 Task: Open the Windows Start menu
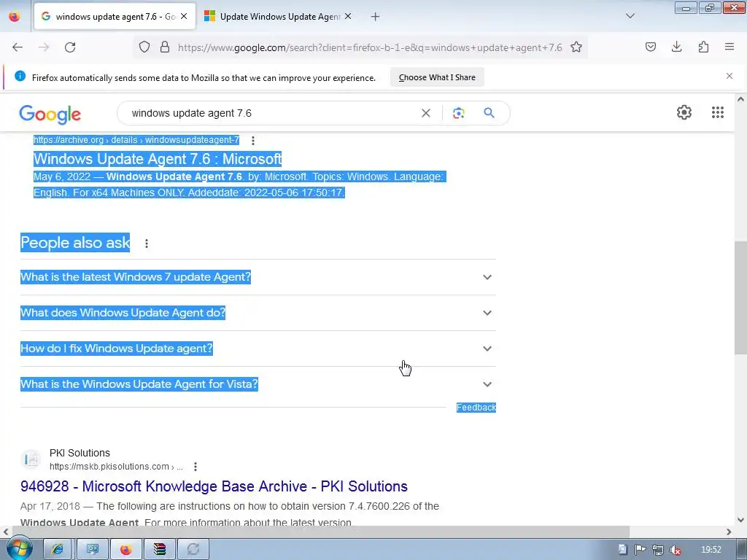coord(19,548)
